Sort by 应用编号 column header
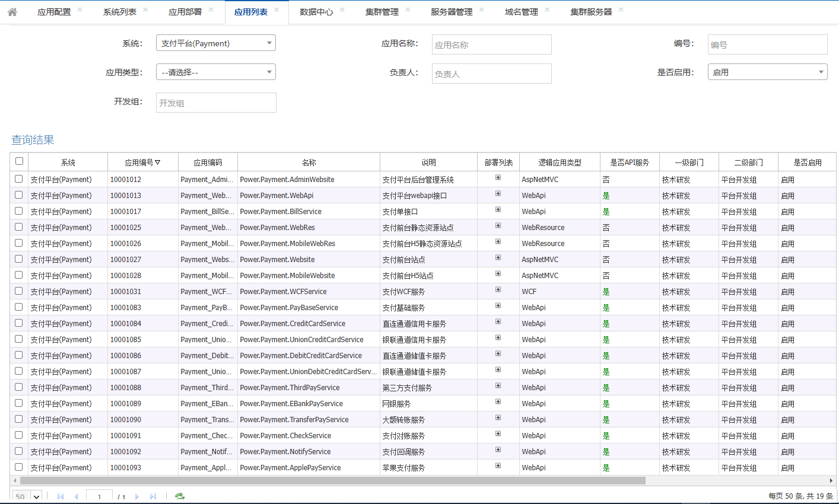The height and width of the screenshot is (504, 839). (x=142, y=162)
